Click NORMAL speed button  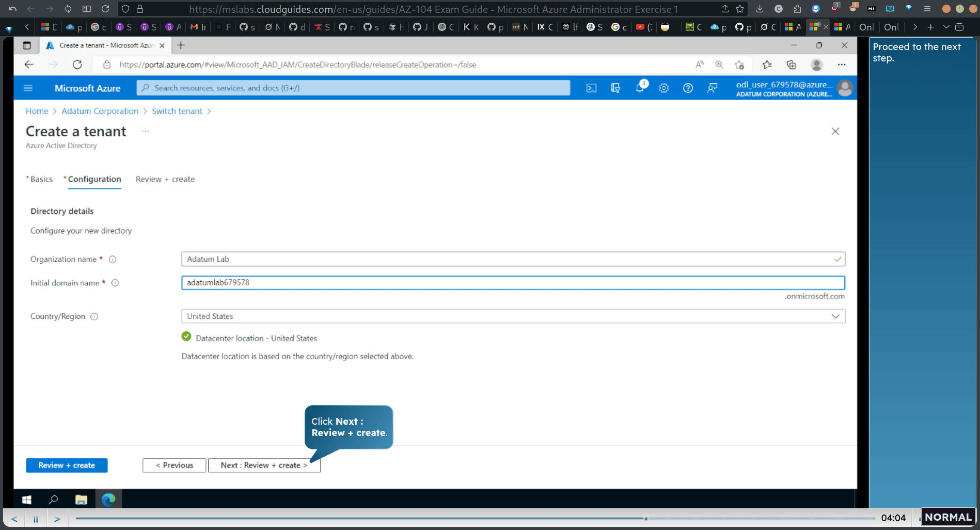(948, 517)
